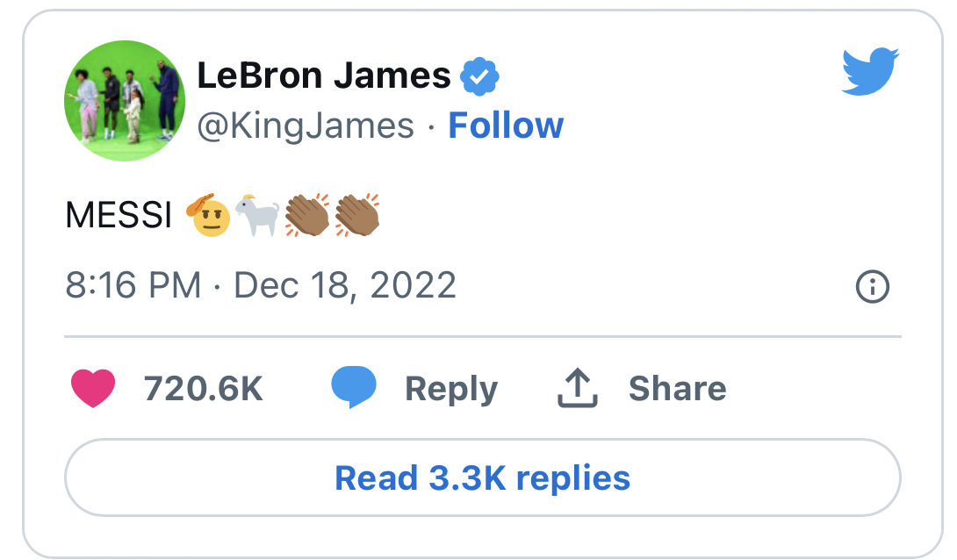Open the LeBron James display name
This screenshot has height=560, width=957.
pyautogui.click(x=323, y=75)
